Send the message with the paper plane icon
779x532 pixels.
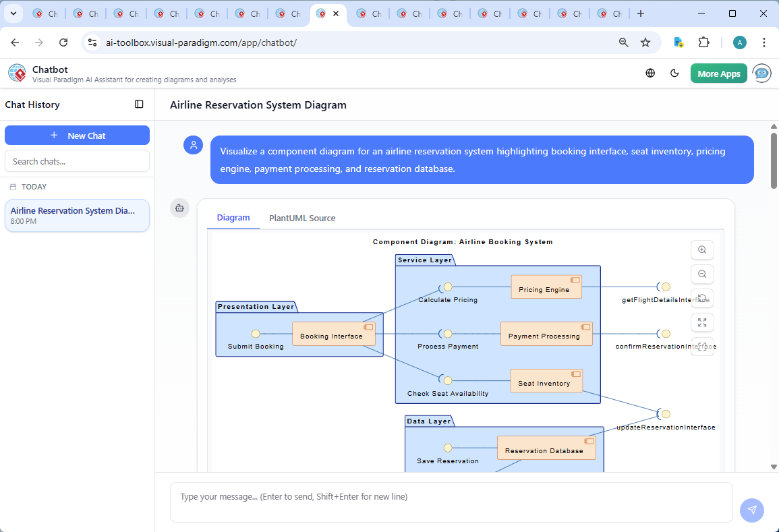pyautogui.click(x=751, y=510)
